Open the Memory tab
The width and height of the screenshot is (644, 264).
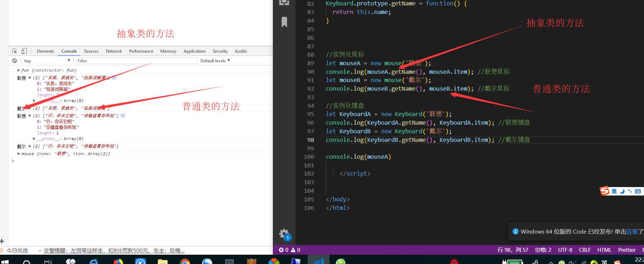[x=168, y=51]
